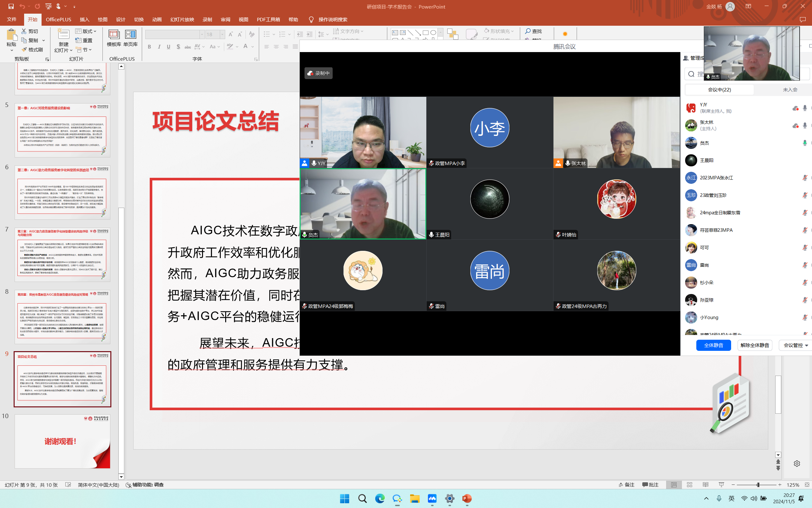Expand 文字方向 text direction menu
Image resolution: width=812 pixels, height=508 pixels.
(348, 31)
